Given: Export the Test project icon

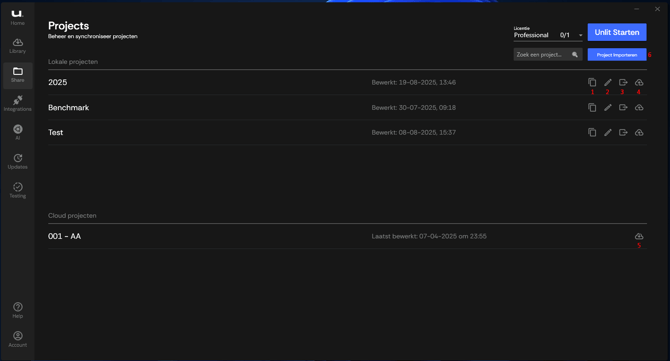Looking at the screenshot, I should (x=623, y=132).
